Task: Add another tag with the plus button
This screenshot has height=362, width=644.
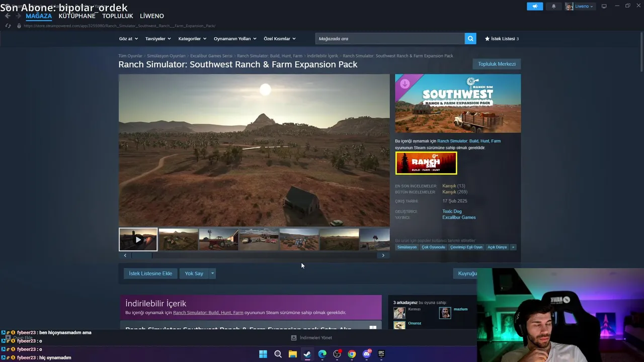Action: click(x=513, y=247)
